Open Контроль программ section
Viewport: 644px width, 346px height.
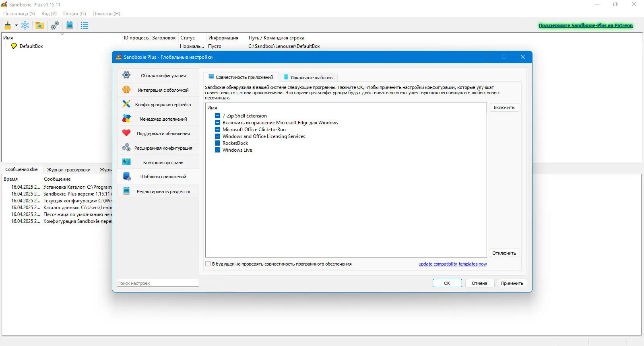158,162
